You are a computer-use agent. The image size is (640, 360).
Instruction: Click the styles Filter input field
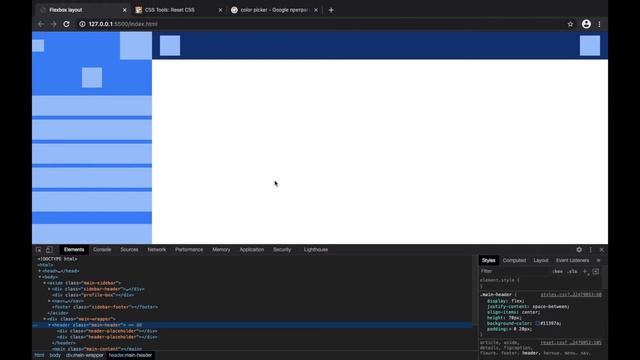tap(514, 271)
